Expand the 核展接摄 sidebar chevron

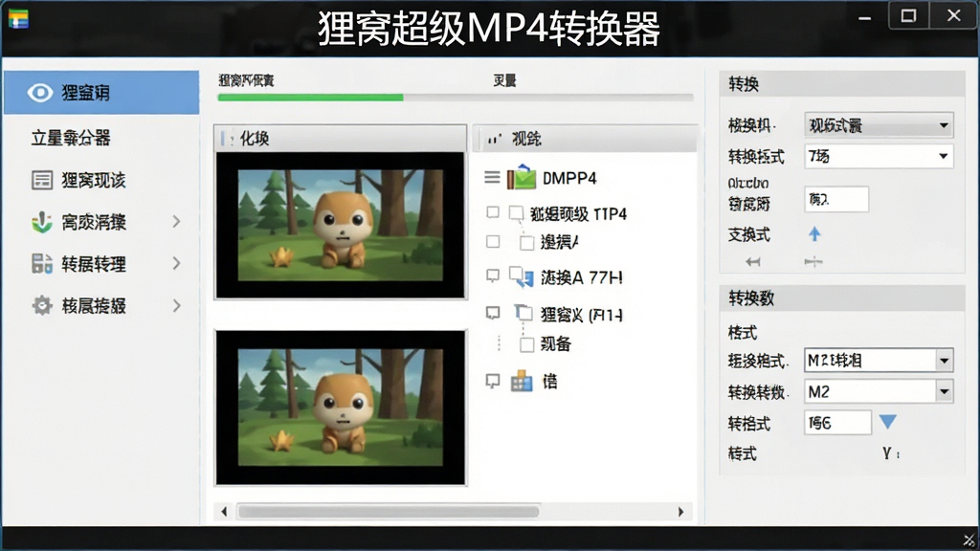pyautogui.click(x=177, y=305)
